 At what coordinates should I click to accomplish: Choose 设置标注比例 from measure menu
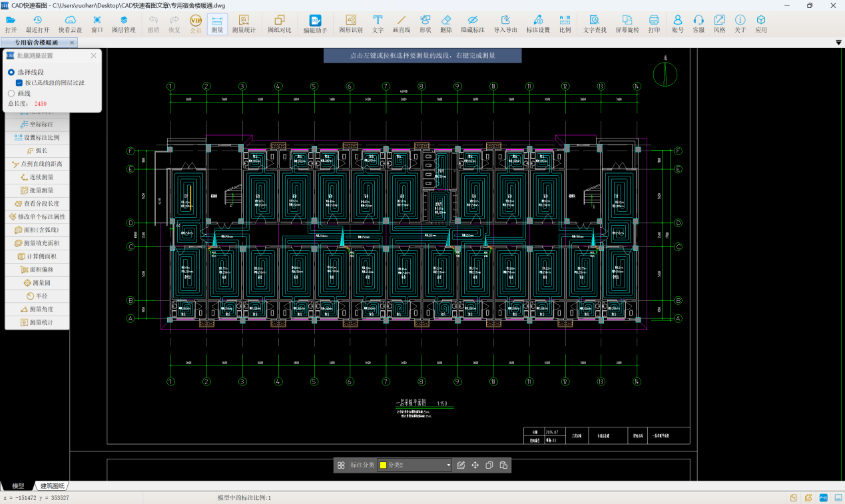tap(37, 137)
